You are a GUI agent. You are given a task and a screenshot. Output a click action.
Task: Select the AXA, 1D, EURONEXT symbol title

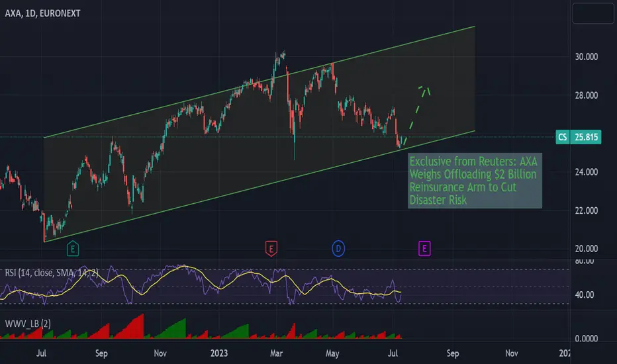pyautogui.click(x=42, y=13)
